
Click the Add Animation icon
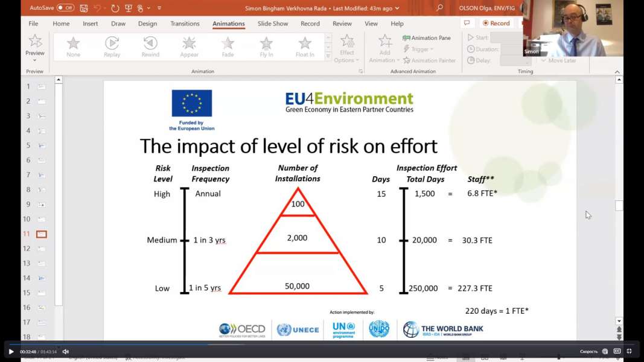[x=384, y=42]
